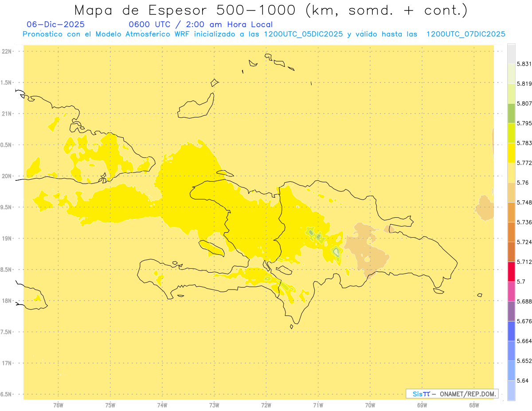
Task: Click the '76W' longitude label
Action: 59,405
